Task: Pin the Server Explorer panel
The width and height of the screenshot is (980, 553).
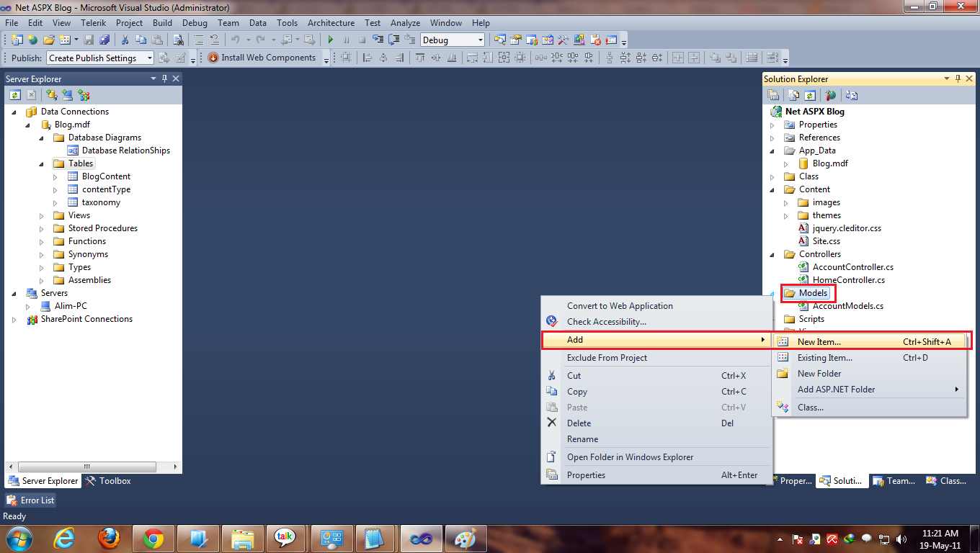Action: (x=164, y=78)
